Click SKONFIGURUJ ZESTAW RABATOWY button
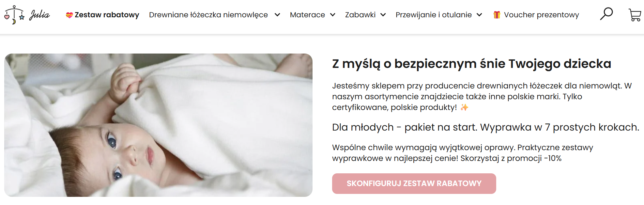The height and width of the screenshot is (205, 644). click(414, 183)
